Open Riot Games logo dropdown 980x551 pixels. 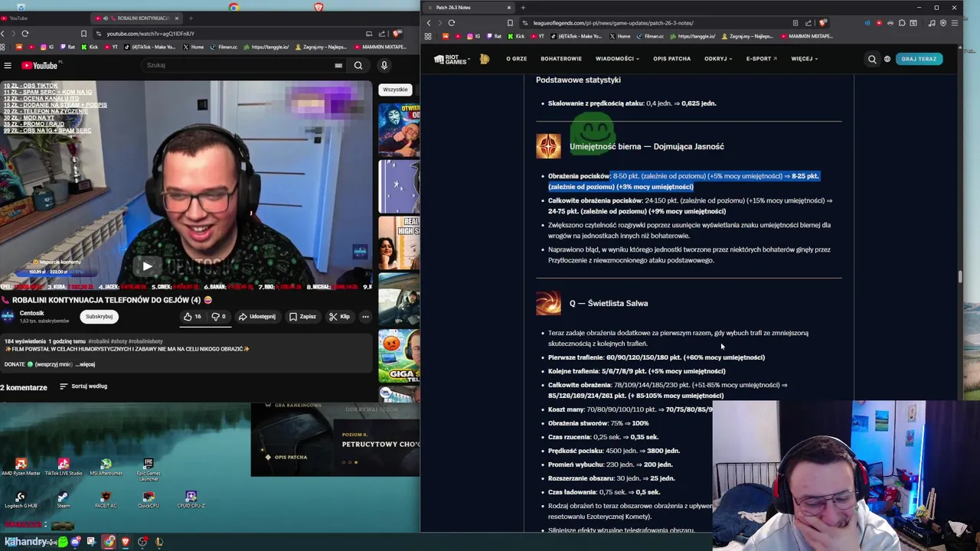tap(451, 59)
